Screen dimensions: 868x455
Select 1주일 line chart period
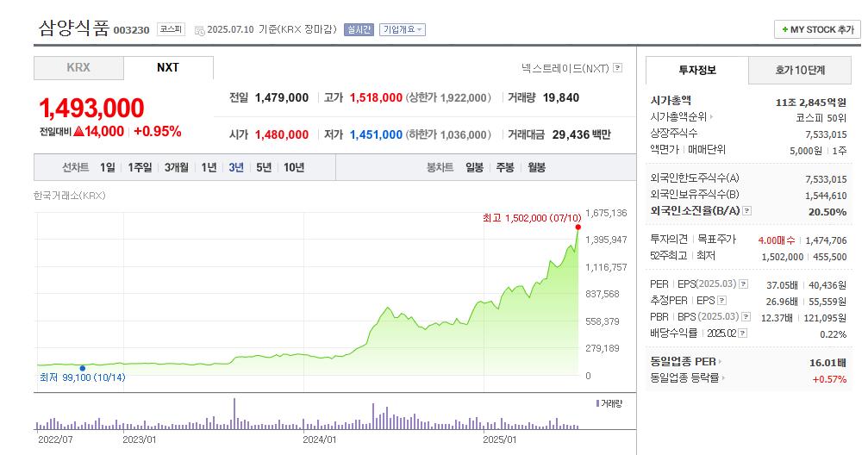click(x=140, y=167)
